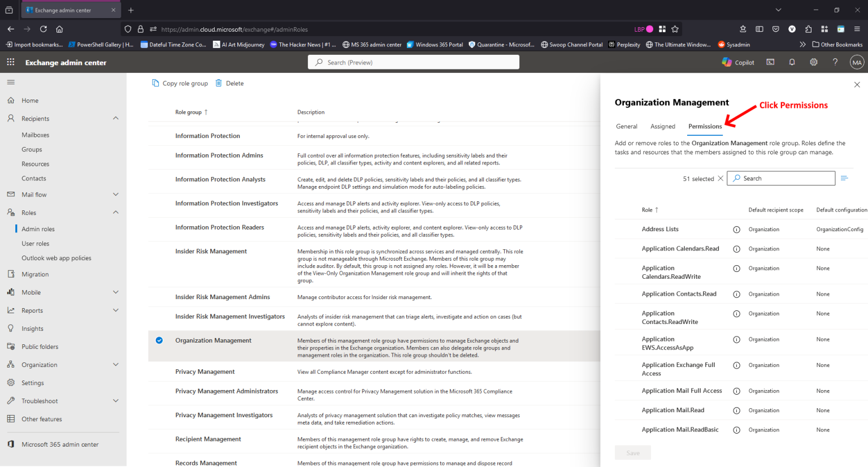Viewport: 868px width, 467px height.
Task: Open Copilot from the header
Action: (x=738, y=62)
